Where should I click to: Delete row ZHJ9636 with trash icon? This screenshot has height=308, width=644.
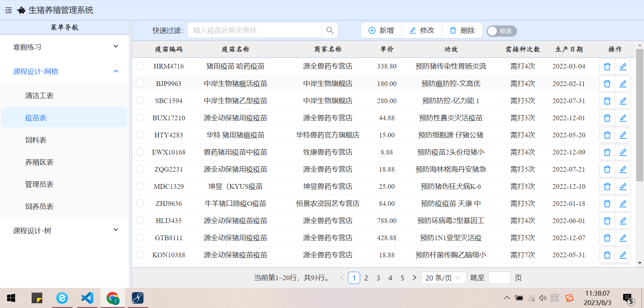tap(607, 204)
